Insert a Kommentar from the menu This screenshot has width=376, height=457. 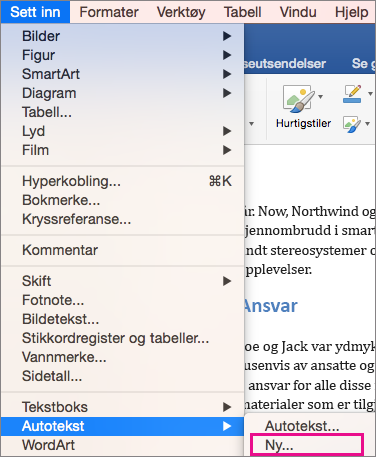(122, 250)
